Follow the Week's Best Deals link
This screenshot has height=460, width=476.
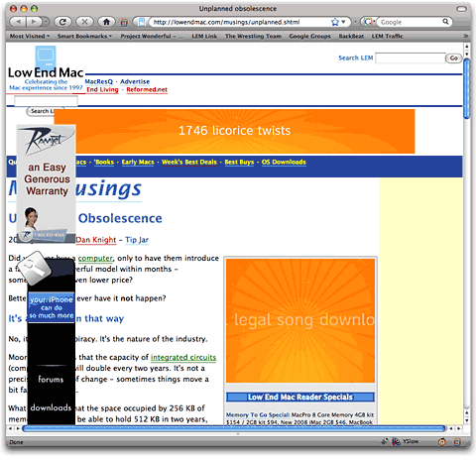[x=189, y=162]
